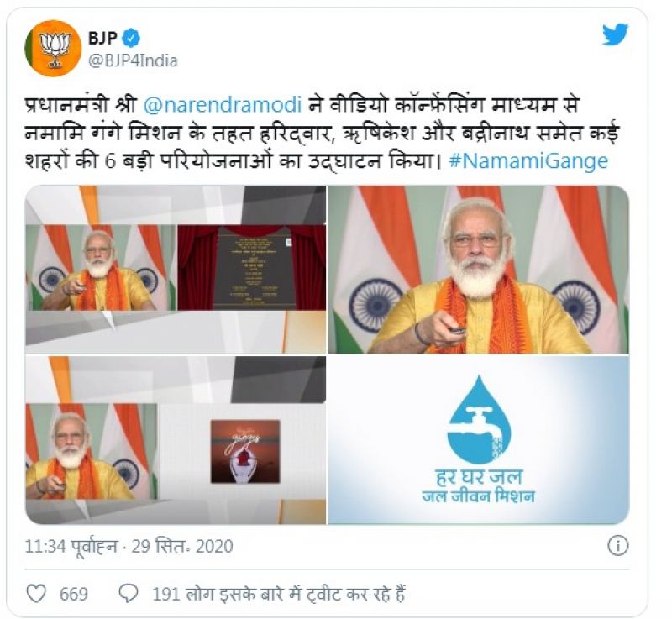Open the BJP profile avatar

point(53,49)
